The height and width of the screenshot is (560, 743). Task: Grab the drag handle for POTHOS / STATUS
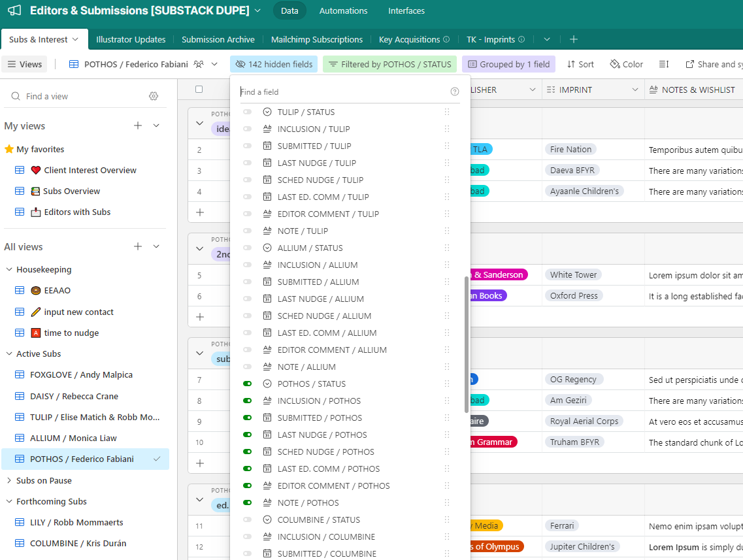click(447, 384)
